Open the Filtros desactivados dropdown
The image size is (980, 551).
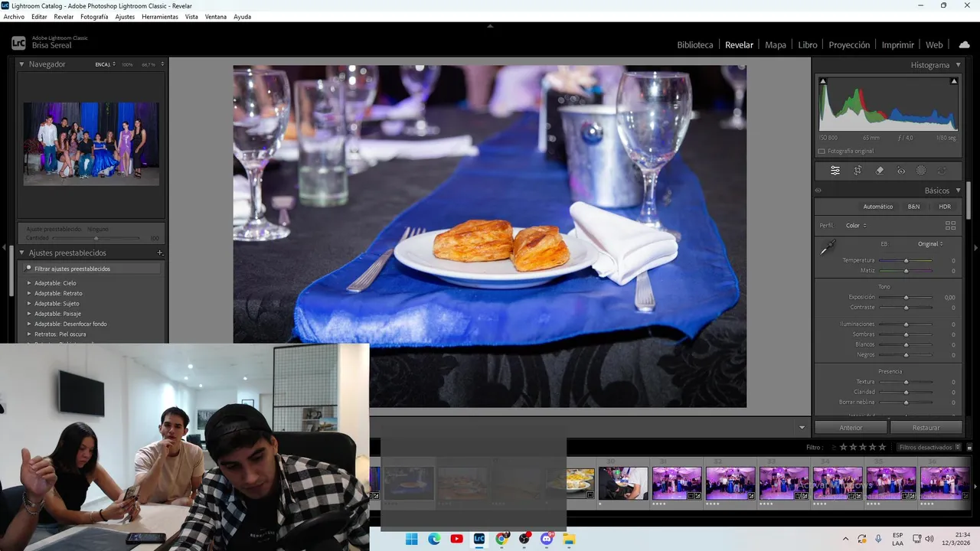929,447
